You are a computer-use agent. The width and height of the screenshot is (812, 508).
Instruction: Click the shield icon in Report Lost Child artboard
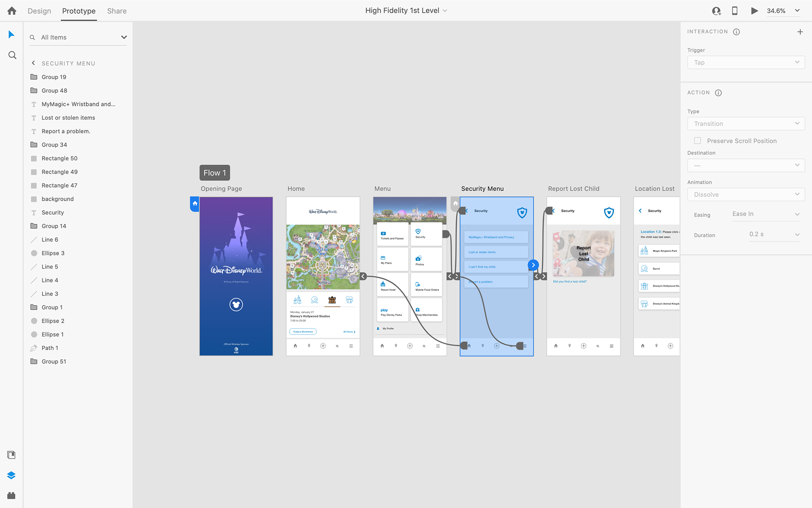point(609,213)
